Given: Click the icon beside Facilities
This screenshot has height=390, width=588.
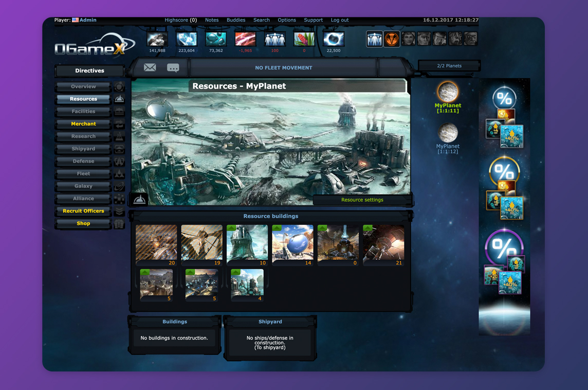Looking at the screenshot, I should point(119,112).
